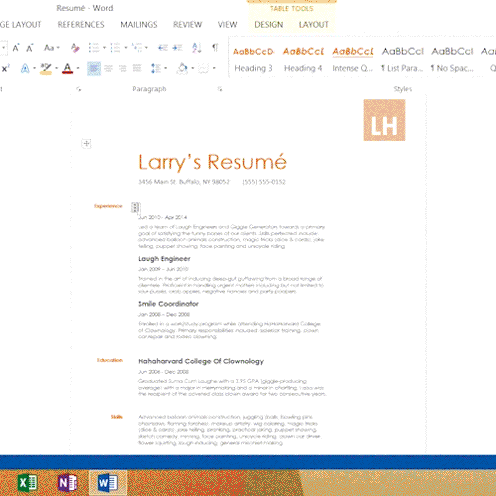Apply a bulleted list
The width and height of the screenshot is (496, 496).
(94, 48)
